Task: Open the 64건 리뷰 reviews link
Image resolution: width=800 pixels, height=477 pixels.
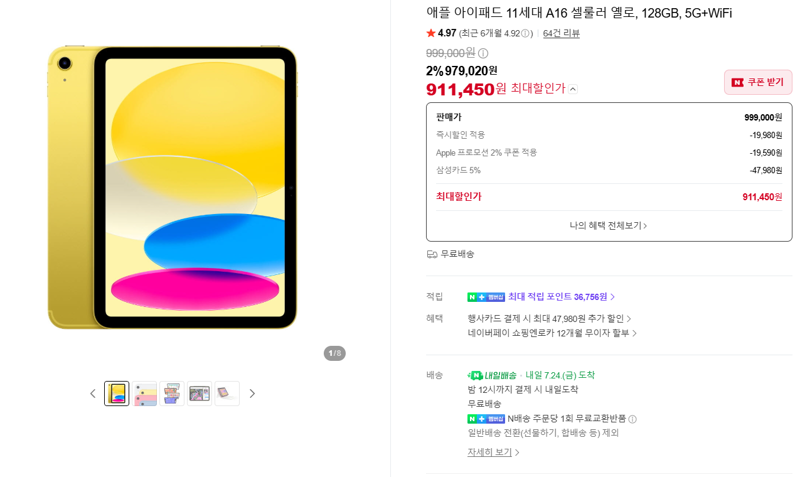Action: coord(561,34)
